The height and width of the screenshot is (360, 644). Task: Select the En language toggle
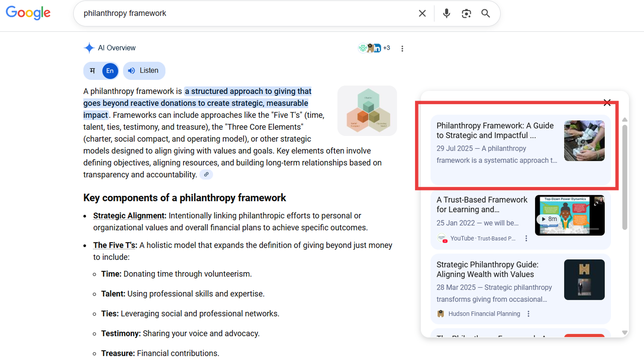(110, 71)
